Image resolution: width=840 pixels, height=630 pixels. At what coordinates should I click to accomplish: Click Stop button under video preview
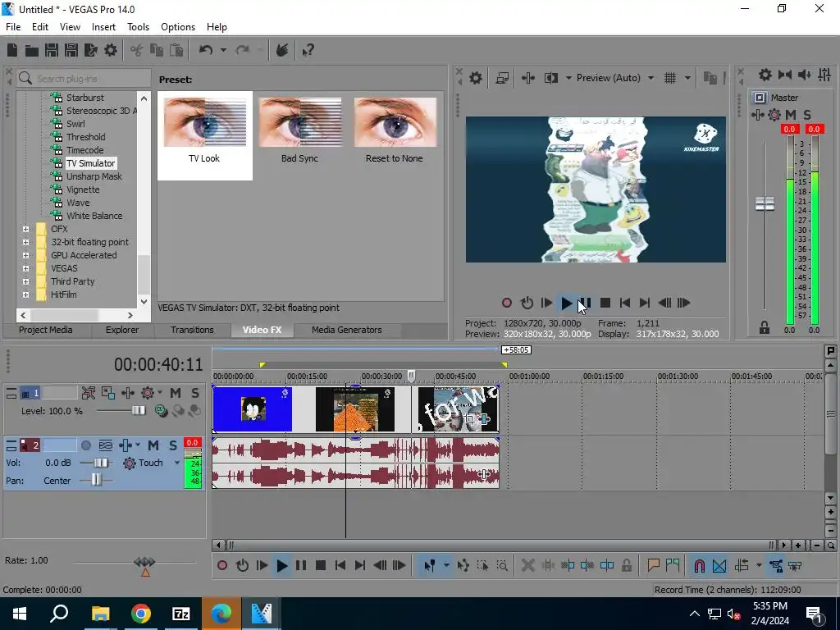pos(605,304)
